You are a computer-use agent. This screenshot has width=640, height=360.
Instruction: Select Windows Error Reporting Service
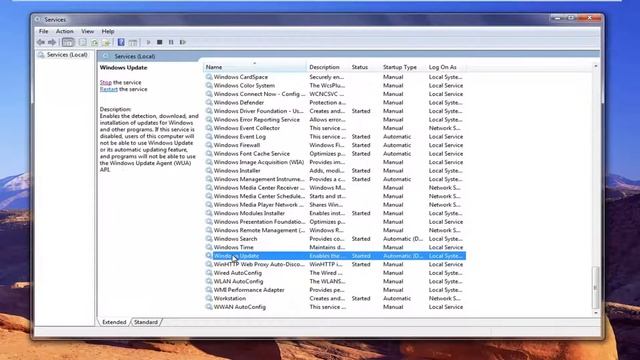[335, 120]
